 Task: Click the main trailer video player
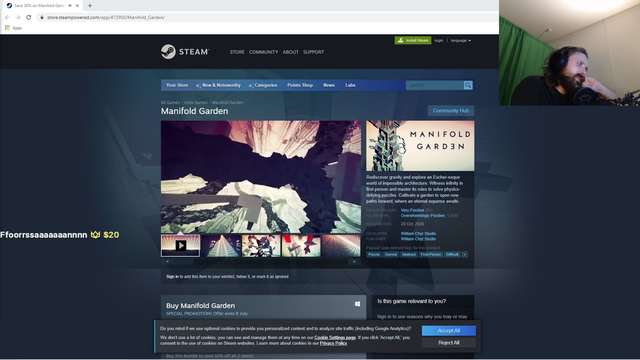[261, 177]
